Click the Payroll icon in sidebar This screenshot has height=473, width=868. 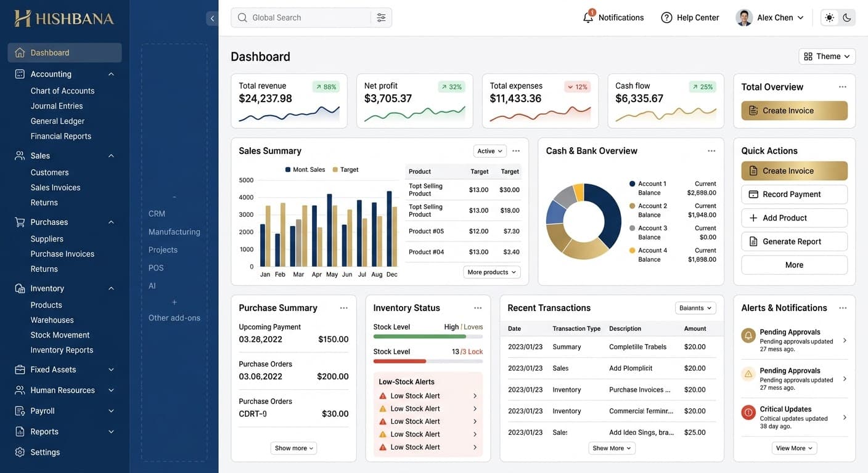click(20, 411)
